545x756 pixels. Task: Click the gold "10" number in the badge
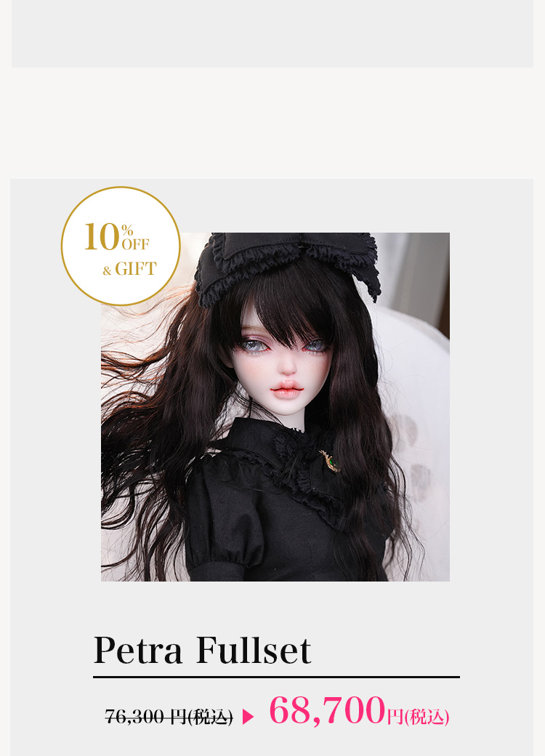(x=102, y=237)
